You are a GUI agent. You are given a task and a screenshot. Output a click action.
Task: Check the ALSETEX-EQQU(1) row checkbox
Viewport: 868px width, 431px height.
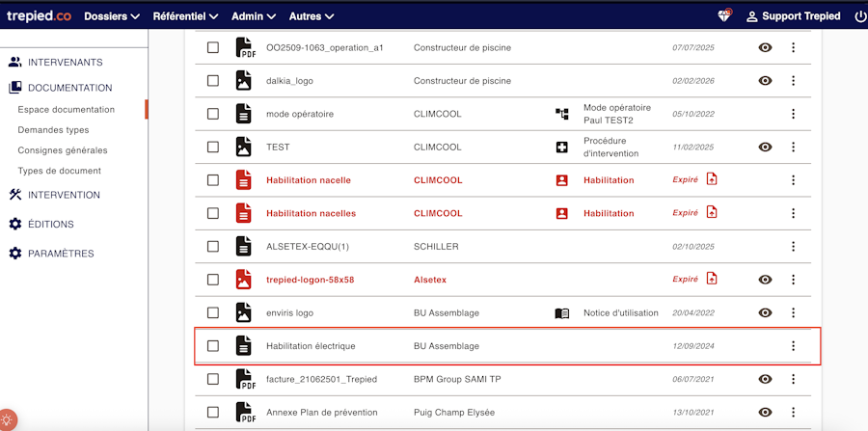(213, 246)
